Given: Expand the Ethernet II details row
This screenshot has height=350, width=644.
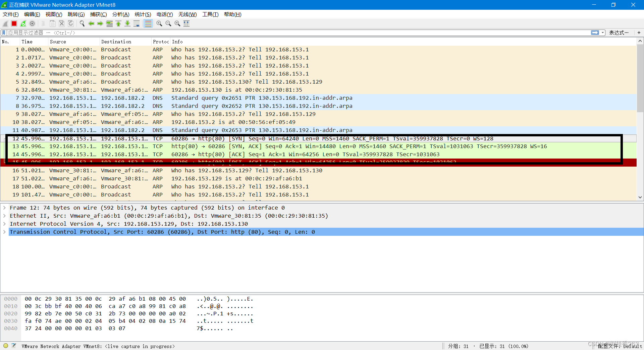Looking at the screenshot, I should click(4, 216).
